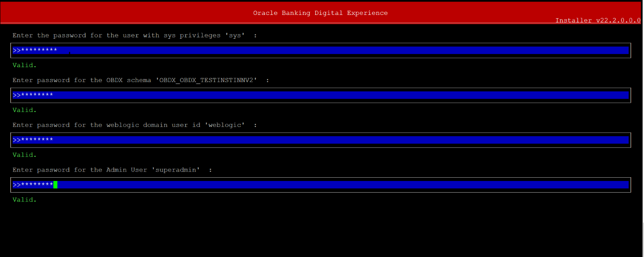Image resolution: width=644 pixels, height=257 pixels.
Task: Click the 'Installer v22.2.0.0.0' version text
Action: (x=598, y=21)
